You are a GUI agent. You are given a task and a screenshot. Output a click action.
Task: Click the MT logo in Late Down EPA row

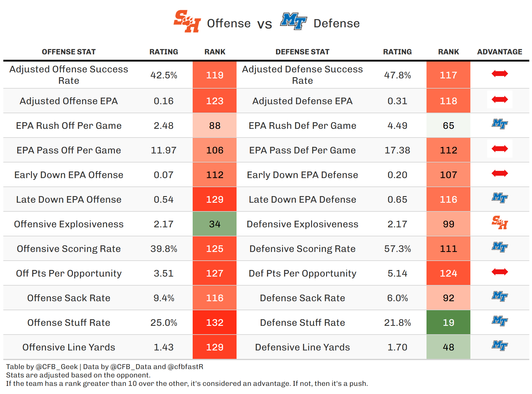(x=500, y=198)
